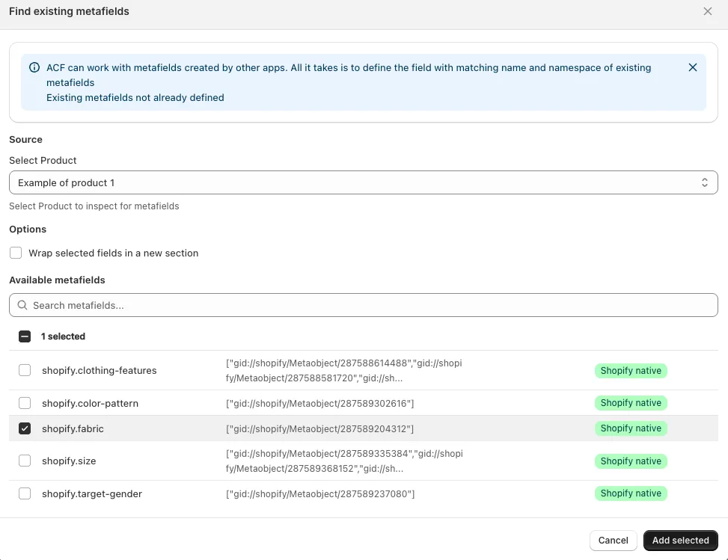Viewport: 728px width, 560px height.
Task: Click the shopify.target-gender name
Action: [x=92, y=494]
